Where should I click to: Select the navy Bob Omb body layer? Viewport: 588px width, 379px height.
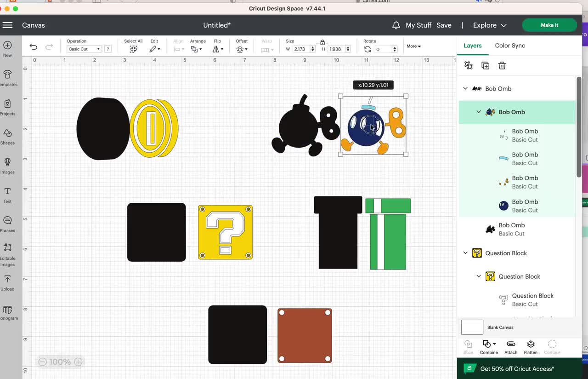click(517, 206)
